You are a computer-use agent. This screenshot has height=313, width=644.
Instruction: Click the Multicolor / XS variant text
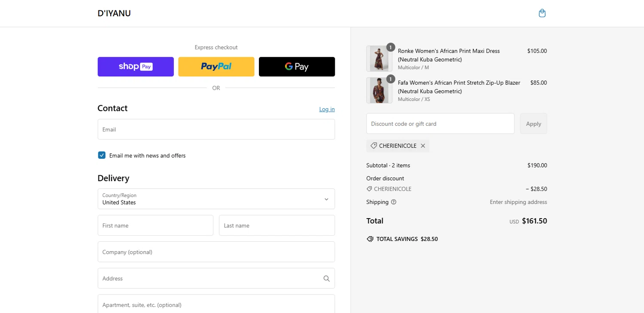pyautogui.click(x=414, y=99)
